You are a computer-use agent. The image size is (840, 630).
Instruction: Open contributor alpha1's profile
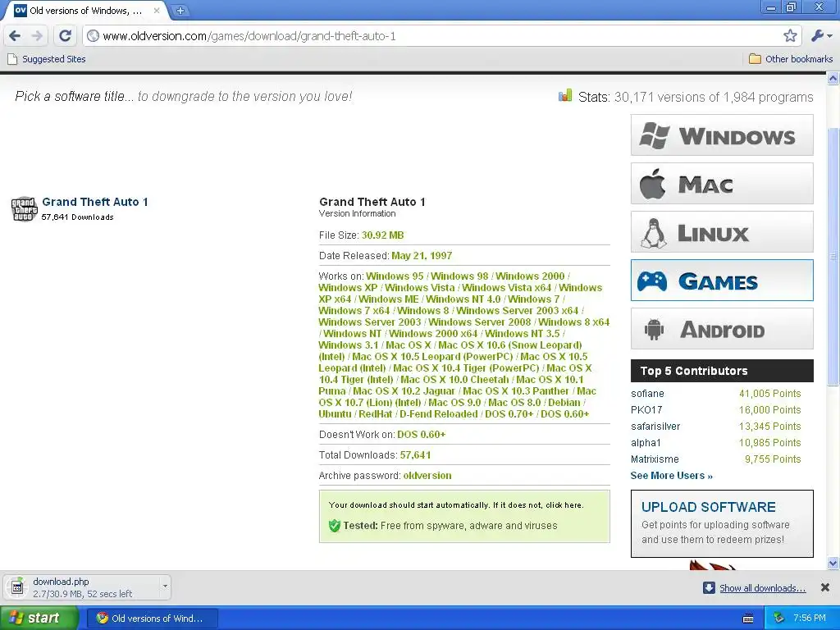(x=646, y=442)
